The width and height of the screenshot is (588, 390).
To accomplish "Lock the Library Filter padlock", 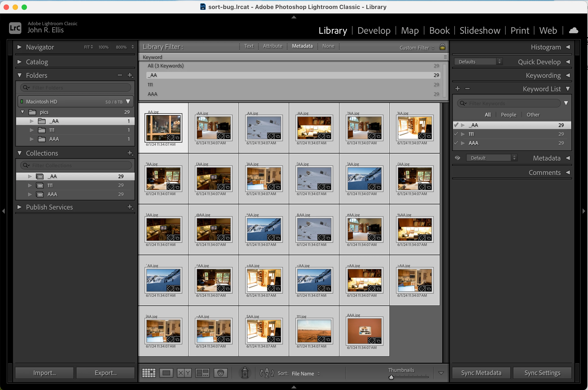I will [443, 47].
